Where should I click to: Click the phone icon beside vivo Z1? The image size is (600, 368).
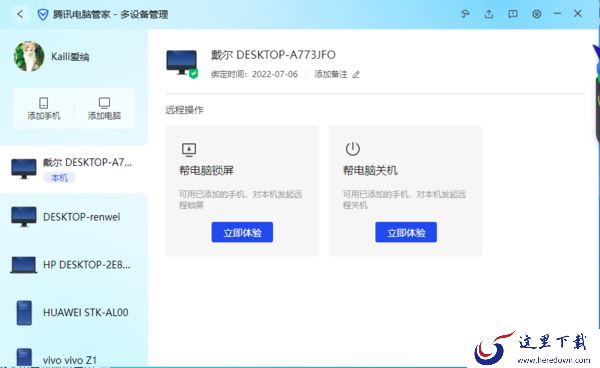click(x=24, y=358)
